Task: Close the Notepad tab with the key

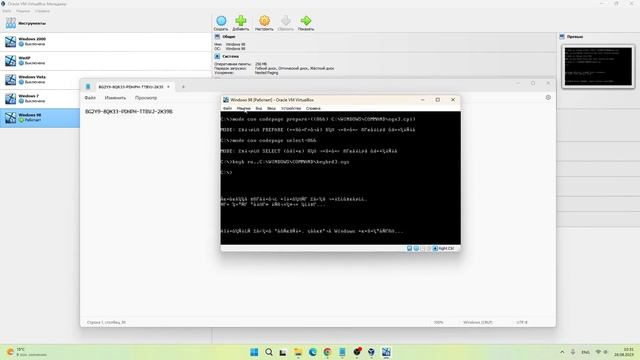Action: (x=168, y=87)
